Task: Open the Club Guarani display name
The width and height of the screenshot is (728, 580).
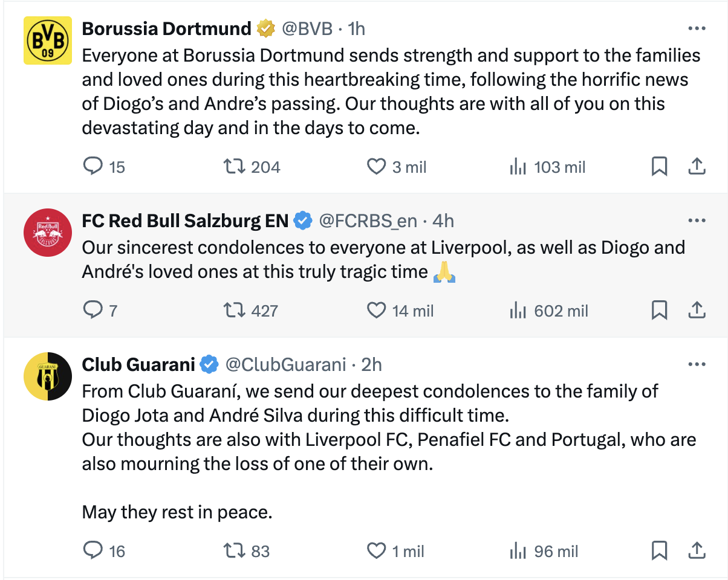Action: tap(138, 364)
